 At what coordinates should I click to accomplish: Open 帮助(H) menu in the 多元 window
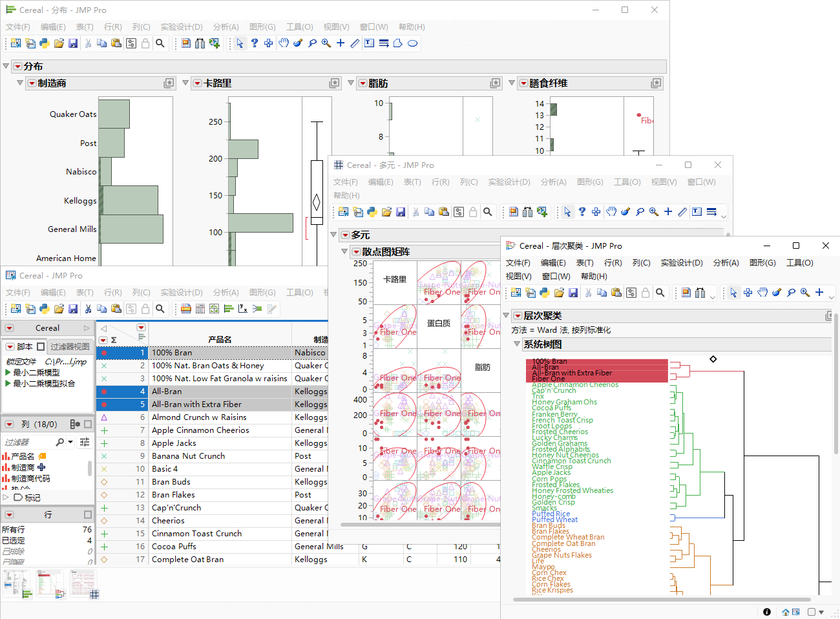[346, 196]
